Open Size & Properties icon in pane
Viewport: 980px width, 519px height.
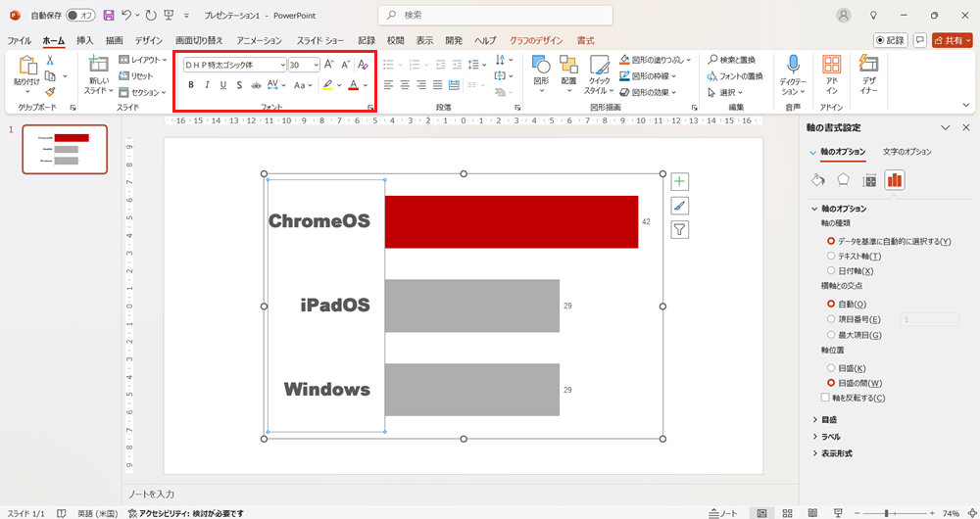pos(868,180)
